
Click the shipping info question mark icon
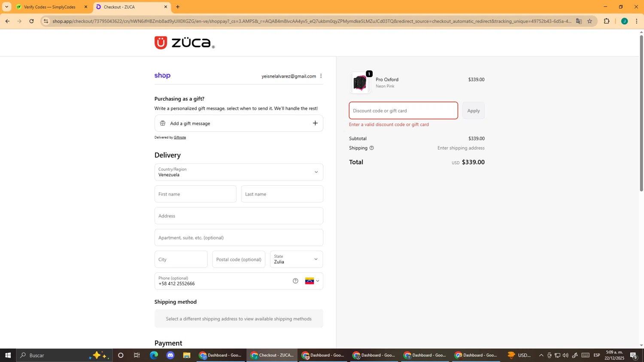(372, 148)
